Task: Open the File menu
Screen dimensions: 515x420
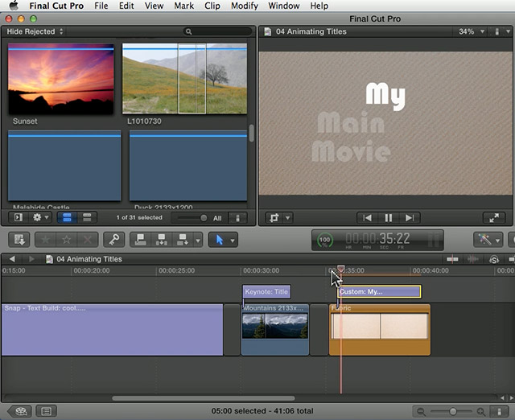Action: coord(101,6)
